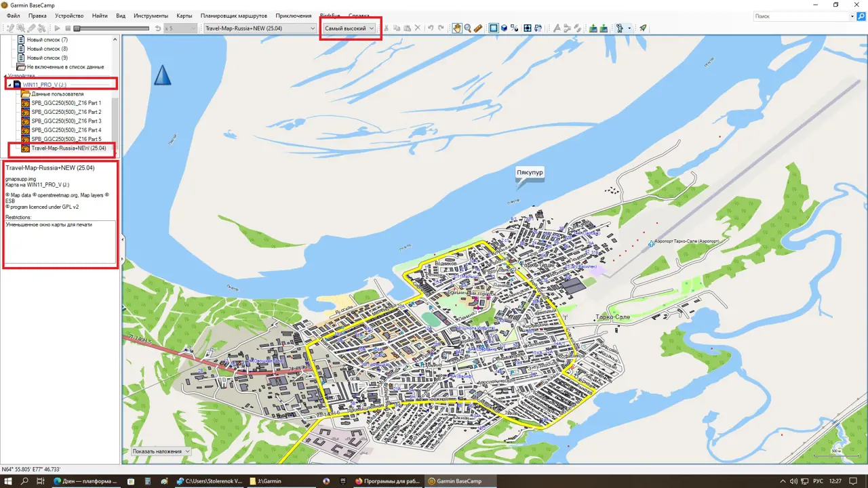Select SPB_GGC250(500)_Z16 Part 5 map
This screenshot has width=868, height=488.
[66, 139]
